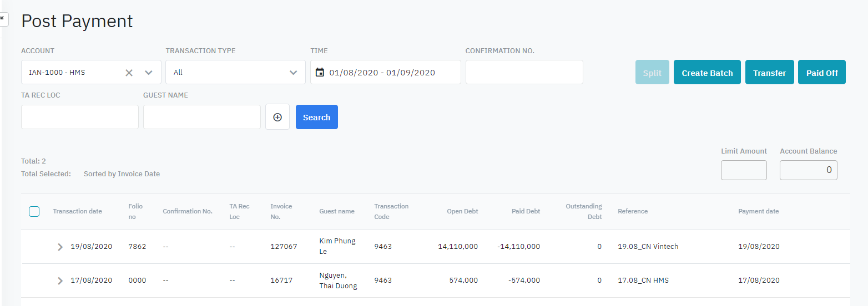Click the Account Balance field
This screenshot has height=306, width=868.
coord(808,170)
